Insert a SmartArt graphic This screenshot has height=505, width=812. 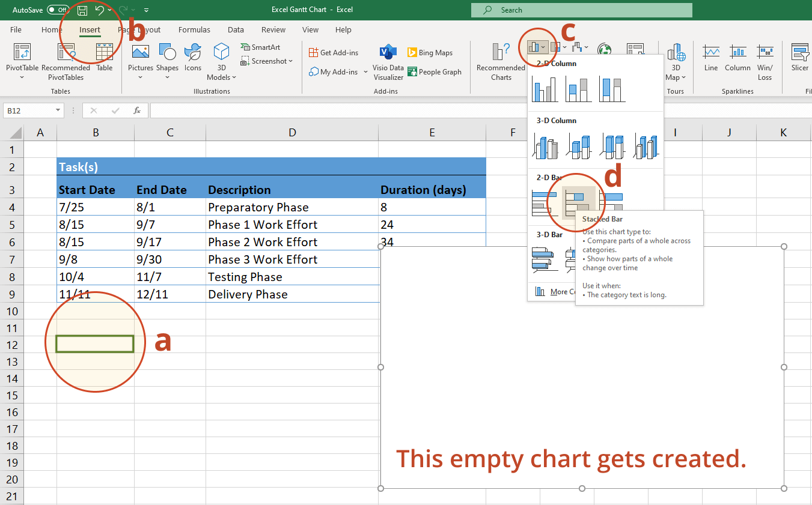pyautogui.click(x=262, y=46)
